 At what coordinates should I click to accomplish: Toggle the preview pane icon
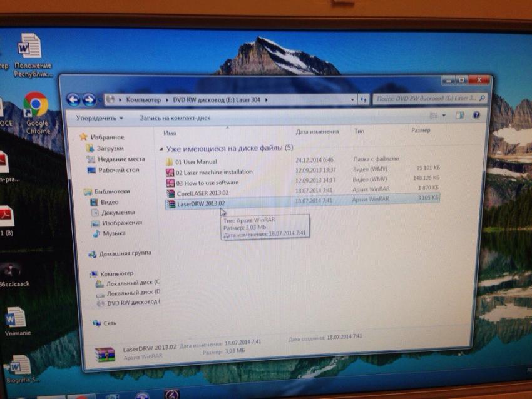(x=459, y=115)
